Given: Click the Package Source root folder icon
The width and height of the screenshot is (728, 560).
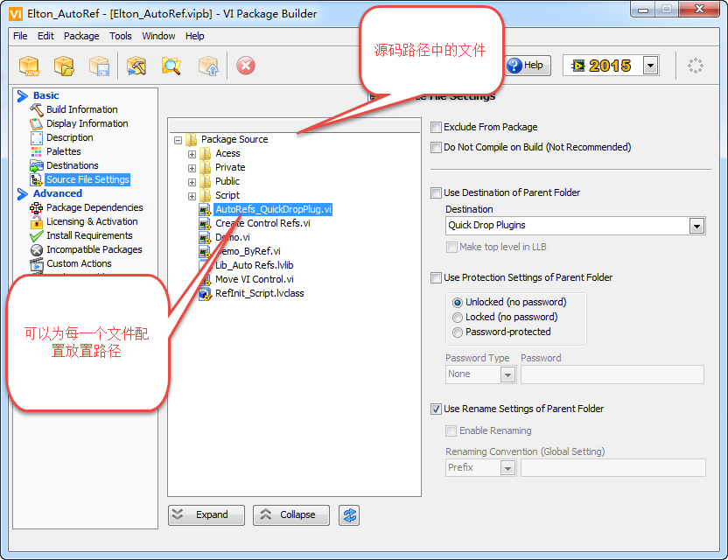Looking at the screenshot, I should pos(191,139).
